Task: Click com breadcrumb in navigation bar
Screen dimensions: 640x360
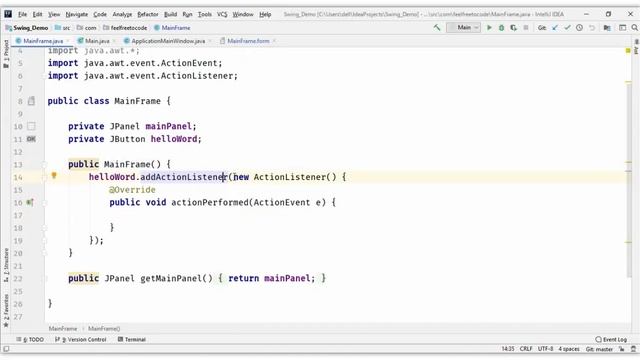Action: point(87,28)
